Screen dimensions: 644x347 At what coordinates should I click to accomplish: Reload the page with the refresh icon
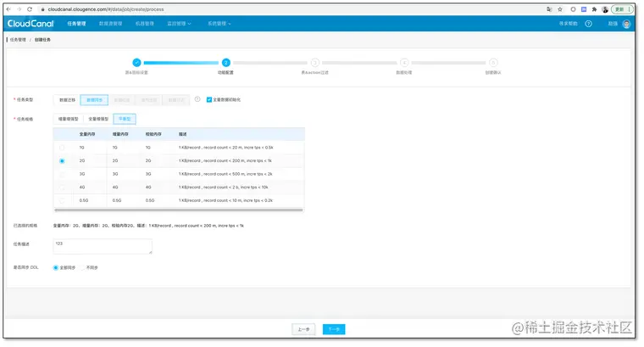coord(30,9)
